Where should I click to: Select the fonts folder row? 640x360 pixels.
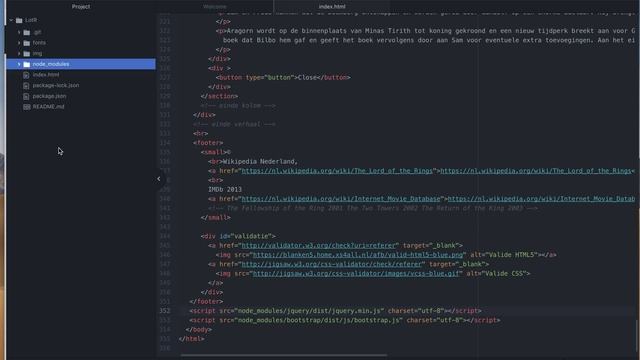tap(81, 42)
